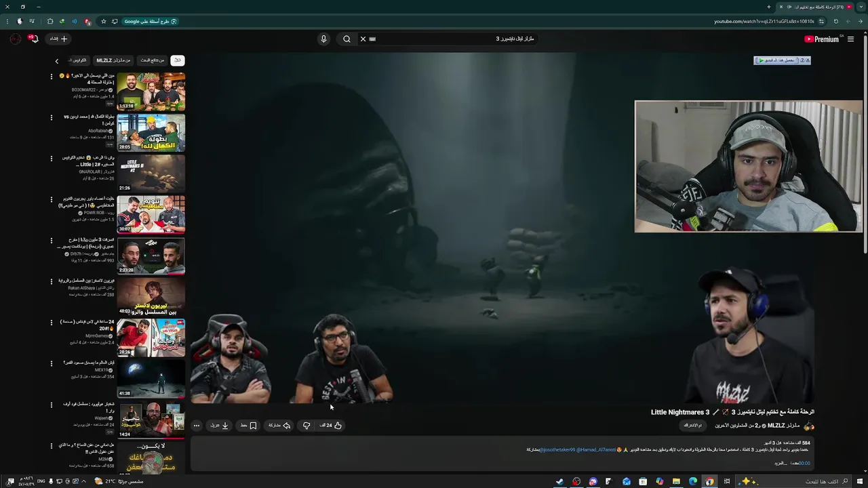The width and height of the screenshot is (868, 488).
Task: Open options menu for the Rakan AlShaya video
Action: [x=52, y=281]
